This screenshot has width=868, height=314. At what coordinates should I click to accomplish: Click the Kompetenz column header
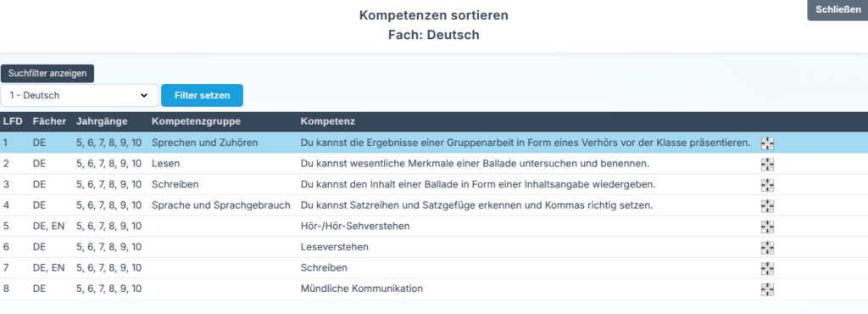[328, 121]
